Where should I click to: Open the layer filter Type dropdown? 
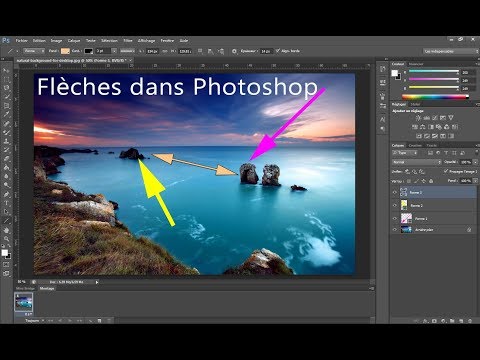[405, 153]
